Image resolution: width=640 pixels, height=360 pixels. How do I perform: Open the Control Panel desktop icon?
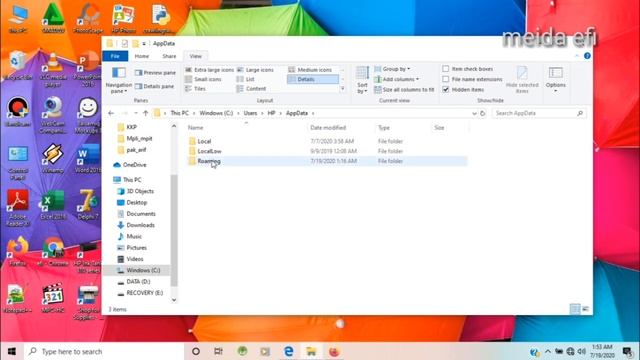[x=18, y=162]
